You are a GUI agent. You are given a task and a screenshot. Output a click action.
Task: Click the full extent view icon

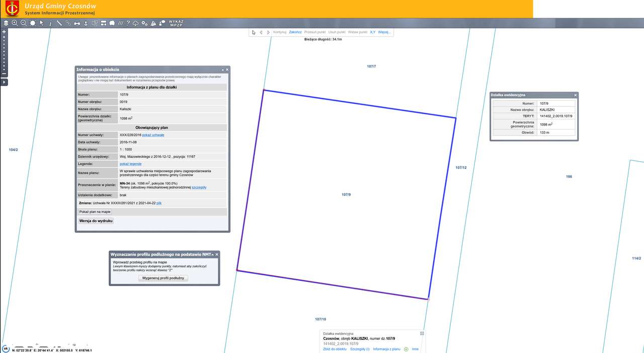[33, 23]
